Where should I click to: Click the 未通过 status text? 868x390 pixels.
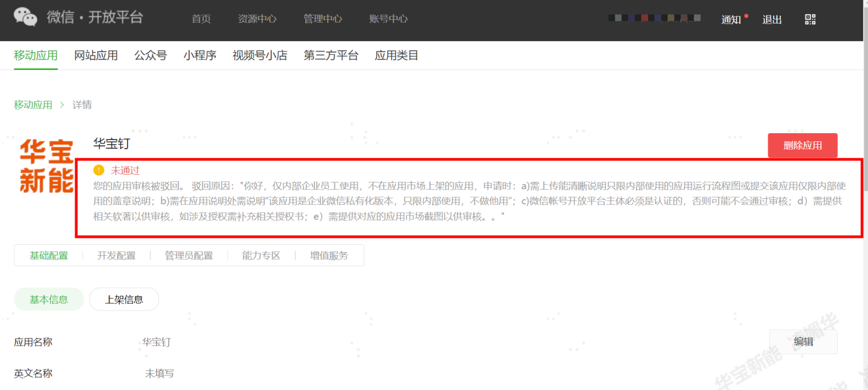coord(125,170)
